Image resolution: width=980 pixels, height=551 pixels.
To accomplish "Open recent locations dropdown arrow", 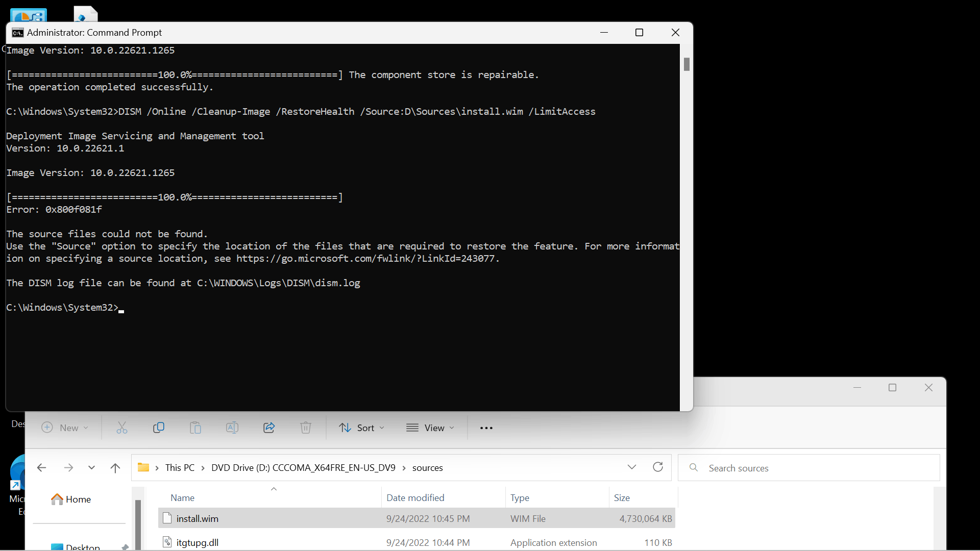I will pyautogui.click(x=91, y=467).
